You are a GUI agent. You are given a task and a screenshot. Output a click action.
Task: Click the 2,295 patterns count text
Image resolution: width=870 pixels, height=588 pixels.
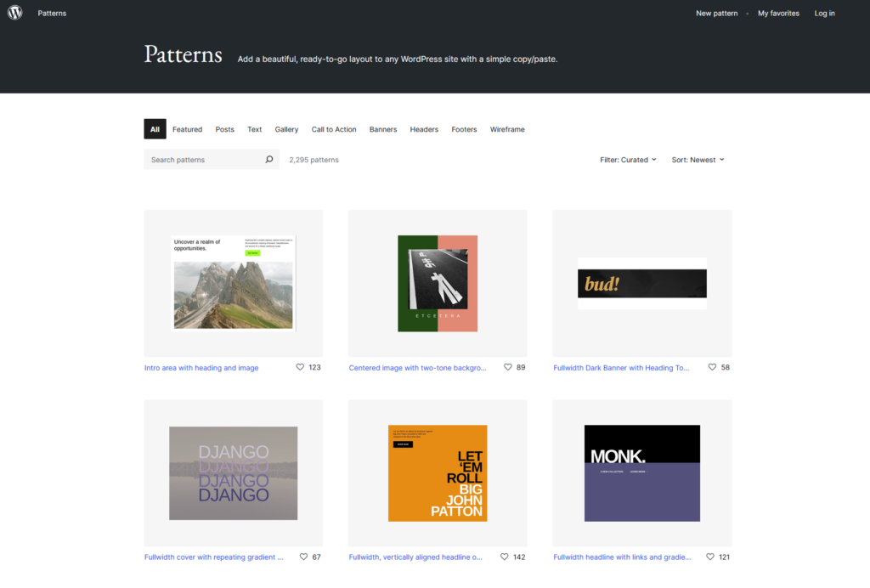point(314,160)
